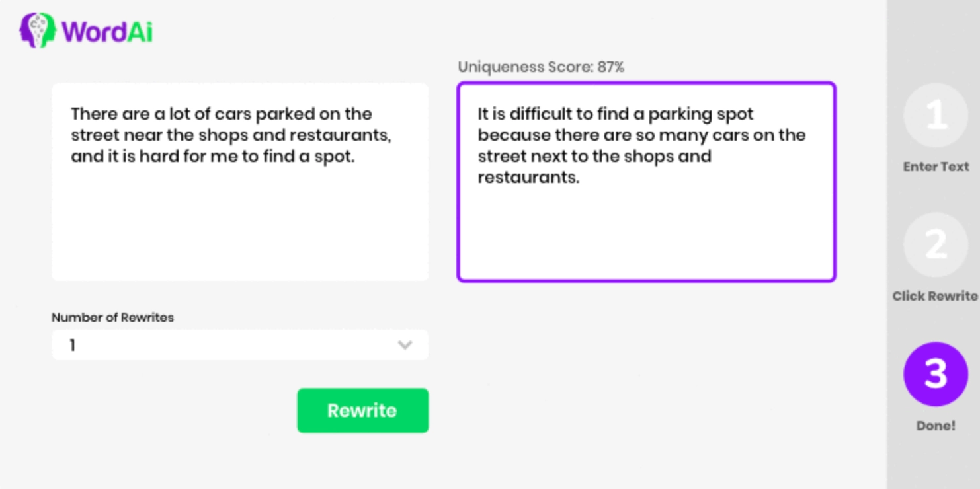Click the purple highlighted step indicator
The image size is (980, 489).
pos(936,373)
